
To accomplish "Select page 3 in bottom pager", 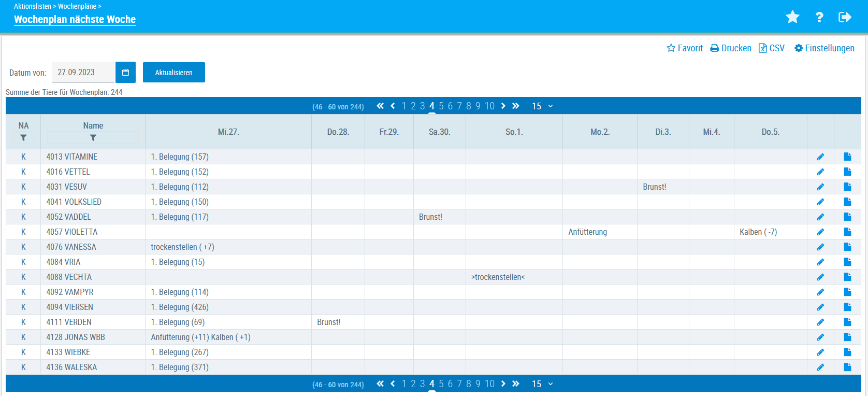I will (x=423, y=384).
